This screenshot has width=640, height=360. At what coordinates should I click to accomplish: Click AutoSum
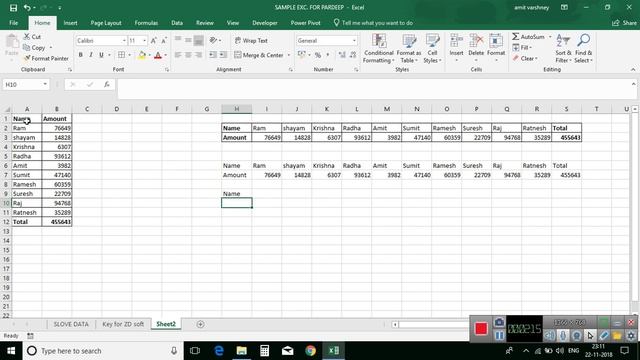tap(529, 37)
